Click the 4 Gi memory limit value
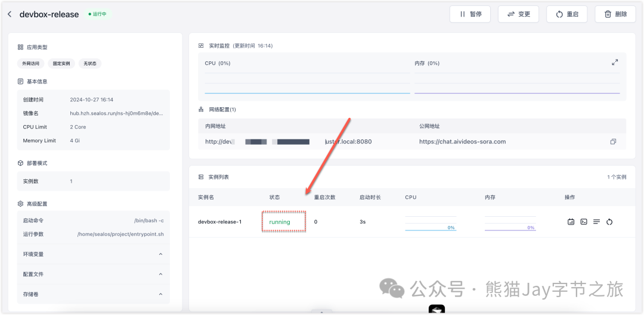The image size is (644, 315). (x=75, y=141)
